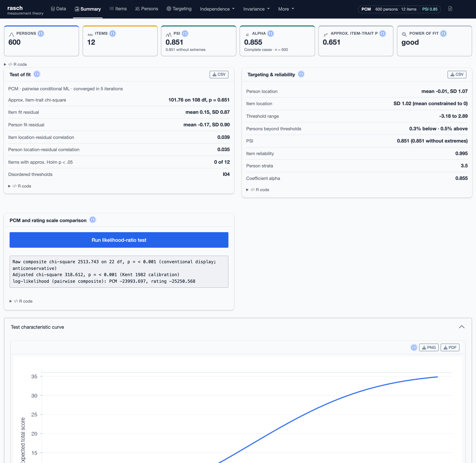Click the info icon beside PERSONS card
This screenshot has width=476, height=463.
click(x=41, y=33)
